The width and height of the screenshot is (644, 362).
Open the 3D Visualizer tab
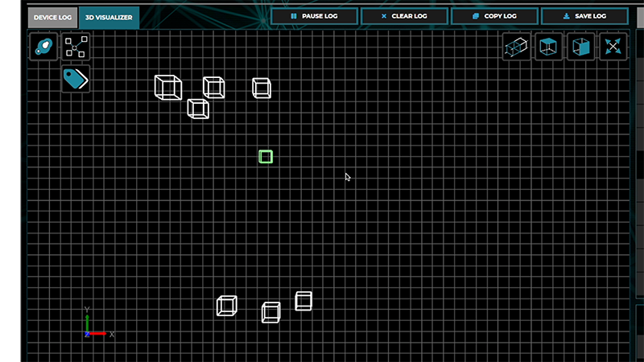point(109,17)
